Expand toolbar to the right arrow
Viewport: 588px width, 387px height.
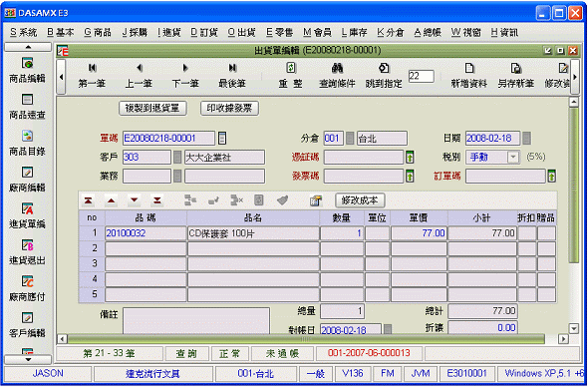click(x=575, y=77)
